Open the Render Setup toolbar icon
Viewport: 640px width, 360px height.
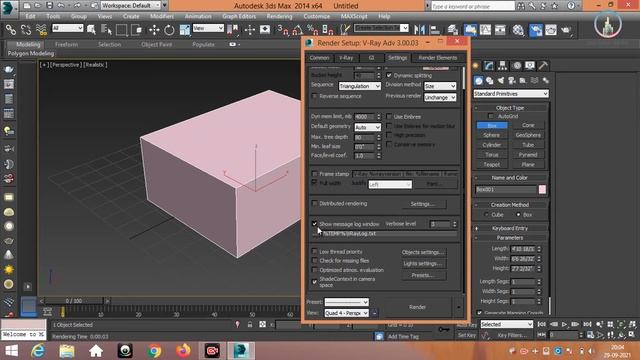[x=536, y=29]
